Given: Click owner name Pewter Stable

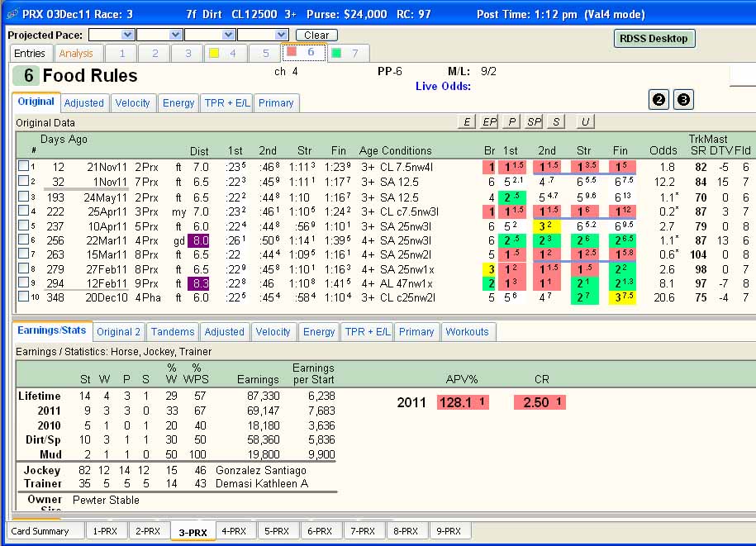Looking at the screenshot, I should 106,501.
